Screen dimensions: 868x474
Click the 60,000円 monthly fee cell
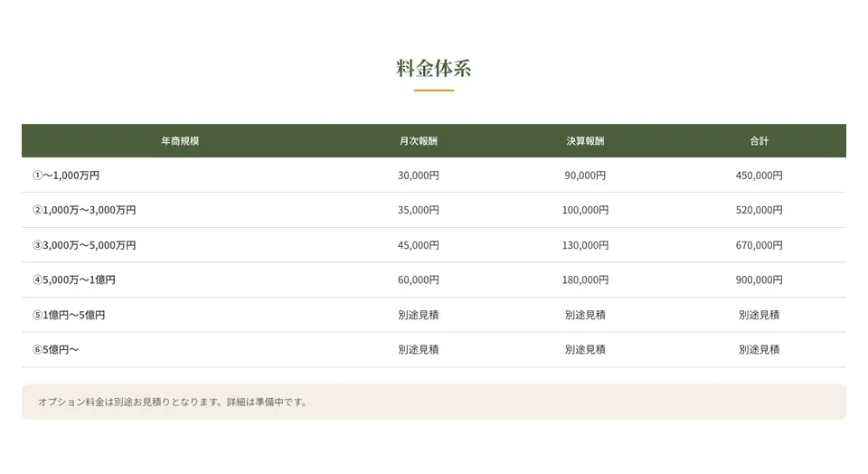[x=419, y=280]
